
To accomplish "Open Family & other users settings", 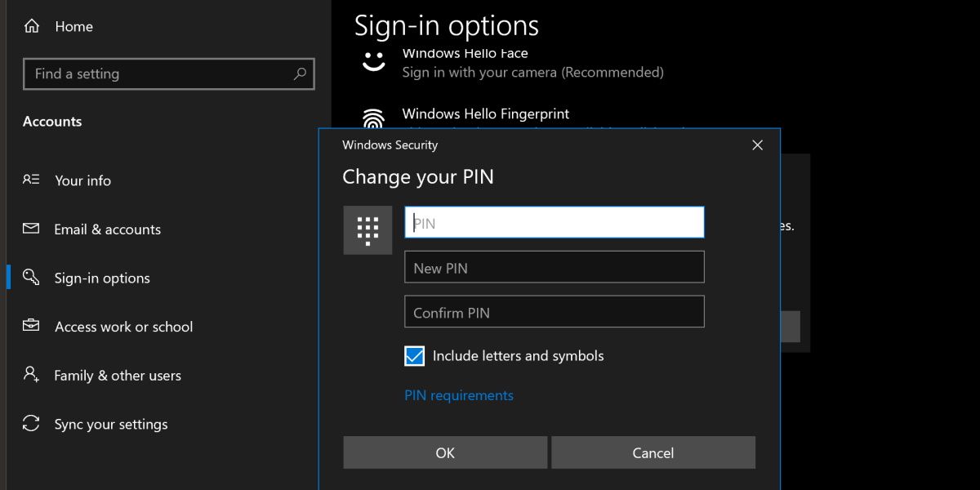I will (x=118, y=375).
